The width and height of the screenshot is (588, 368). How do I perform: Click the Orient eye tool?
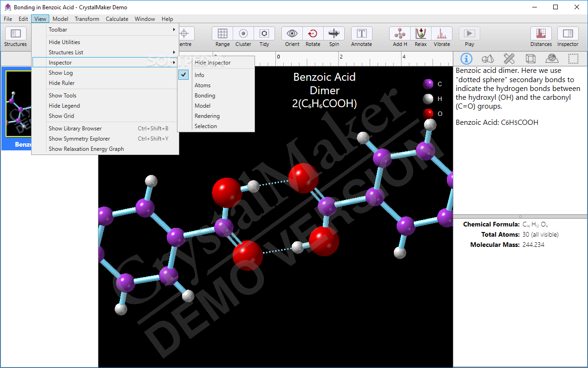(292, 37)
